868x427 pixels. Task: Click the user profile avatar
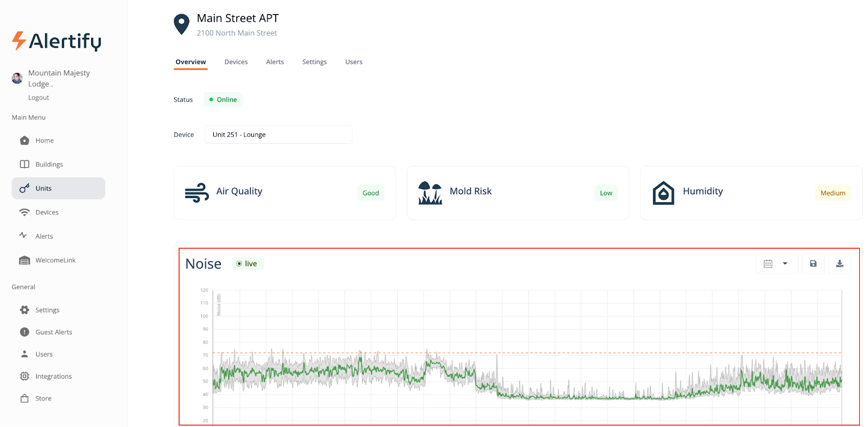(17, 78)
